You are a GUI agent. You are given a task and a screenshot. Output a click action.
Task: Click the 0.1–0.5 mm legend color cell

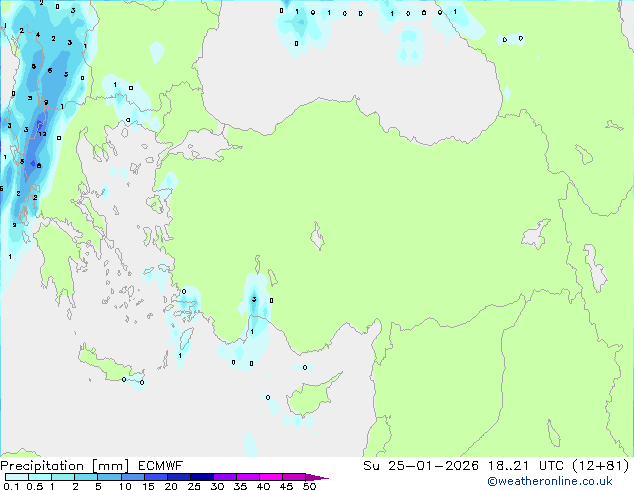point(17,477)
